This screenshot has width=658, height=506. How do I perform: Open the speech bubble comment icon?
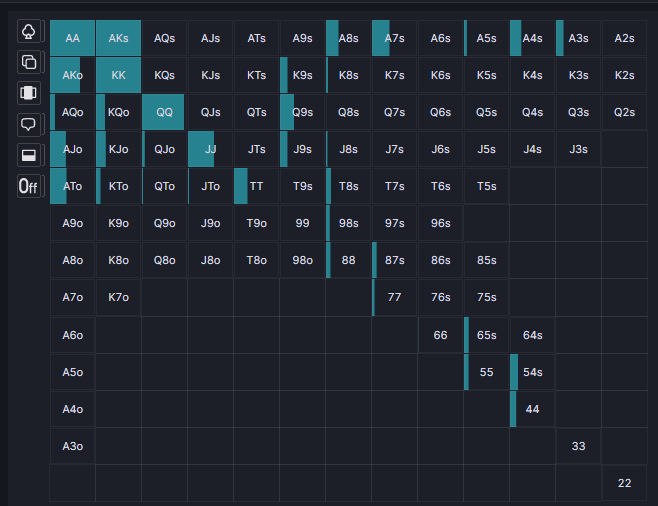point(30,124)
